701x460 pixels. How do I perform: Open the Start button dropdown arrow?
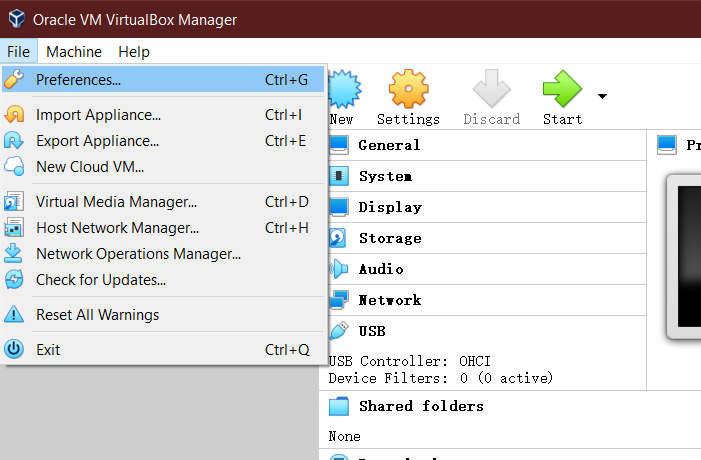pyautogui.click(x=602, y=96)
